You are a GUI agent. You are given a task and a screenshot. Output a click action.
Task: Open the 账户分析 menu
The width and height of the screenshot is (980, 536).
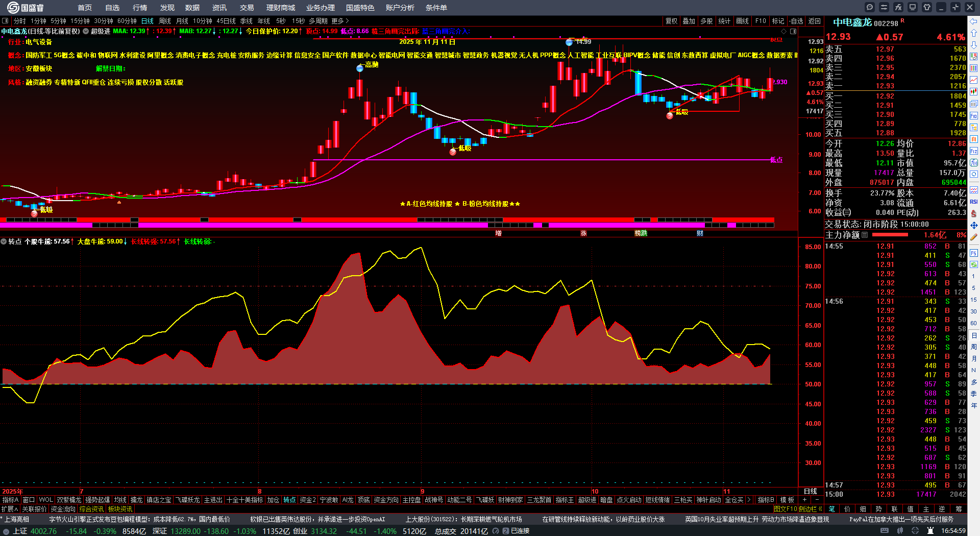coord(400,8)
